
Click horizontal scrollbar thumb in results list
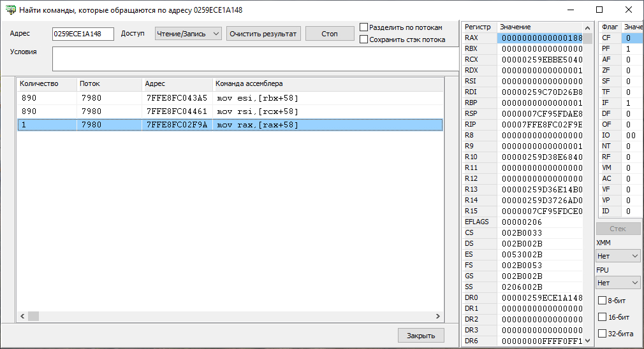[33, 316]
